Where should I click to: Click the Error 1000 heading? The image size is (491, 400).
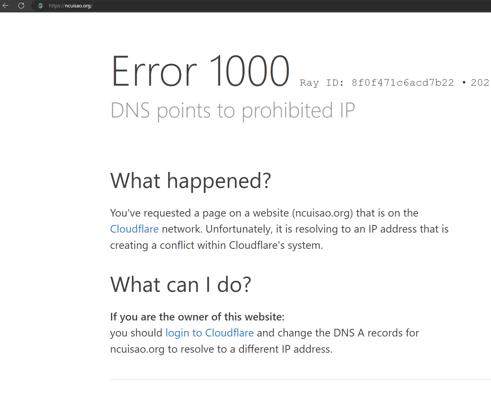point(200,72)
